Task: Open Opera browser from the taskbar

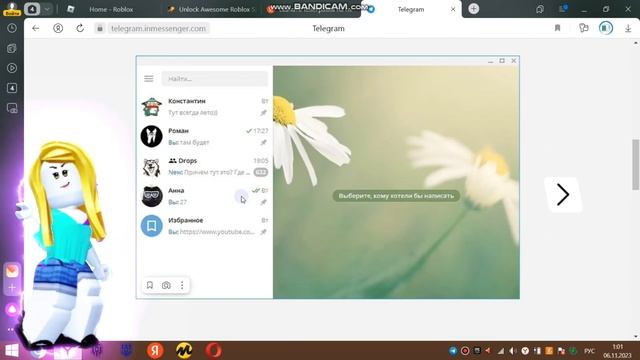Action: (x=213, y=351)
